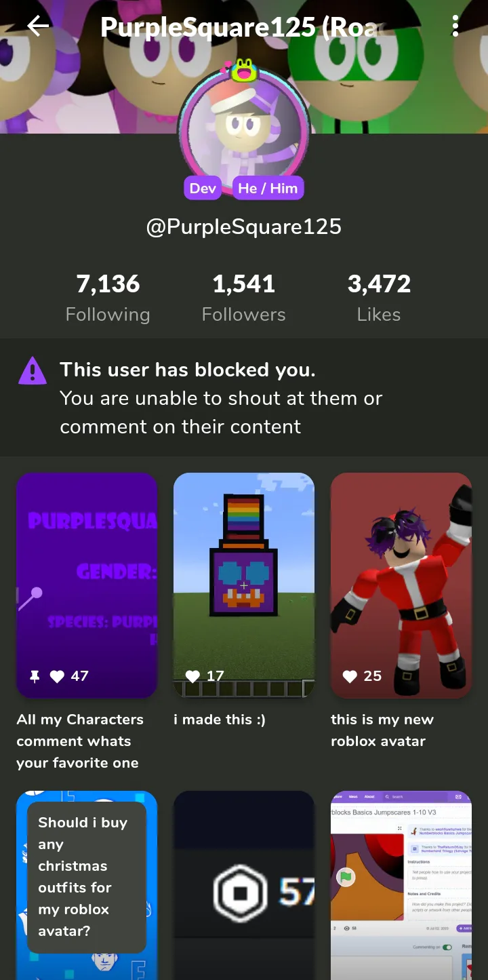The height and width of the screenshot is (980, 488).
Task: Tap the @PurpleSquare125 username
Action: [x=244, y=227]
